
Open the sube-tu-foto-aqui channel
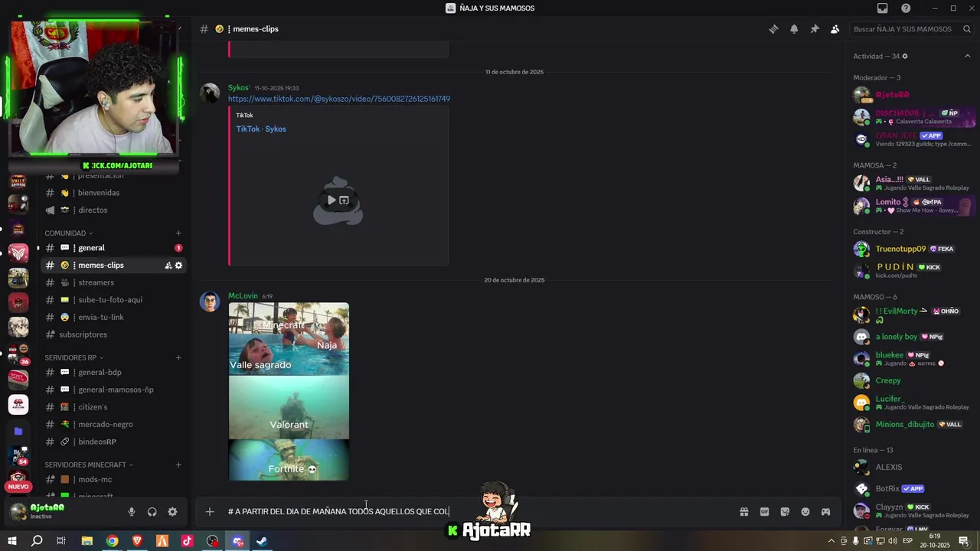tap(113, 300)
